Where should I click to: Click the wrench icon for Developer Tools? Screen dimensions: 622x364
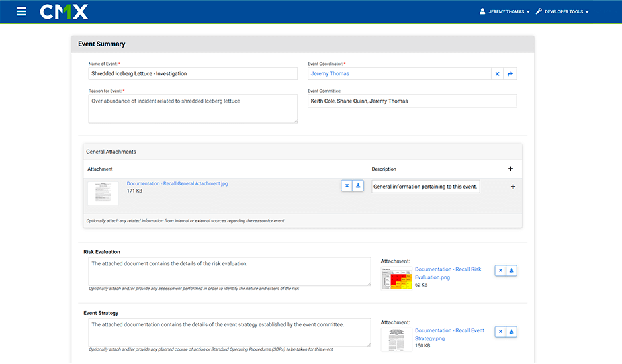pyautogui.click(x=539, y=11)
